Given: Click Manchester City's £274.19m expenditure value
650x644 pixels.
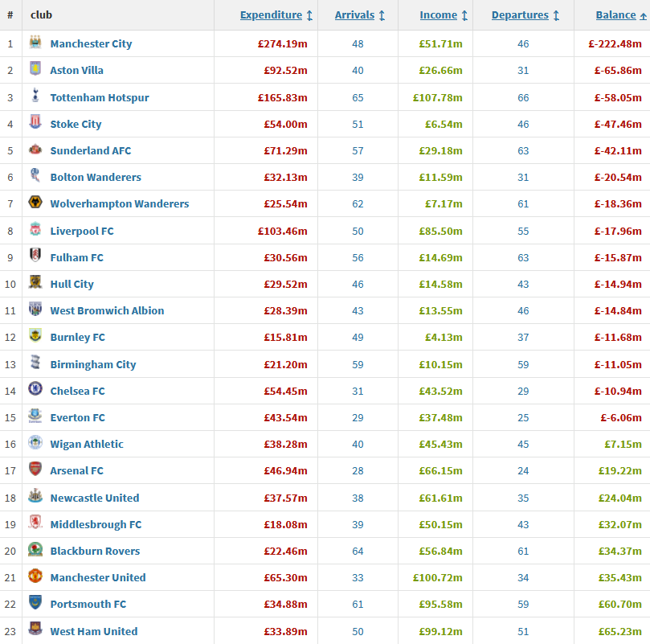Looking at the screenshot, I should pos(283,43).
